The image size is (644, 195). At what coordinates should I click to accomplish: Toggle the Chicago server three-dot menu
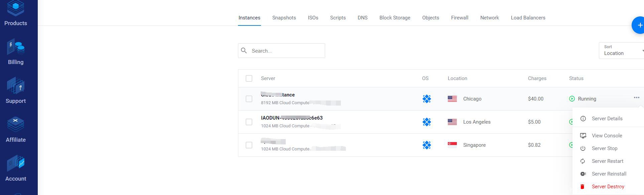636,98
